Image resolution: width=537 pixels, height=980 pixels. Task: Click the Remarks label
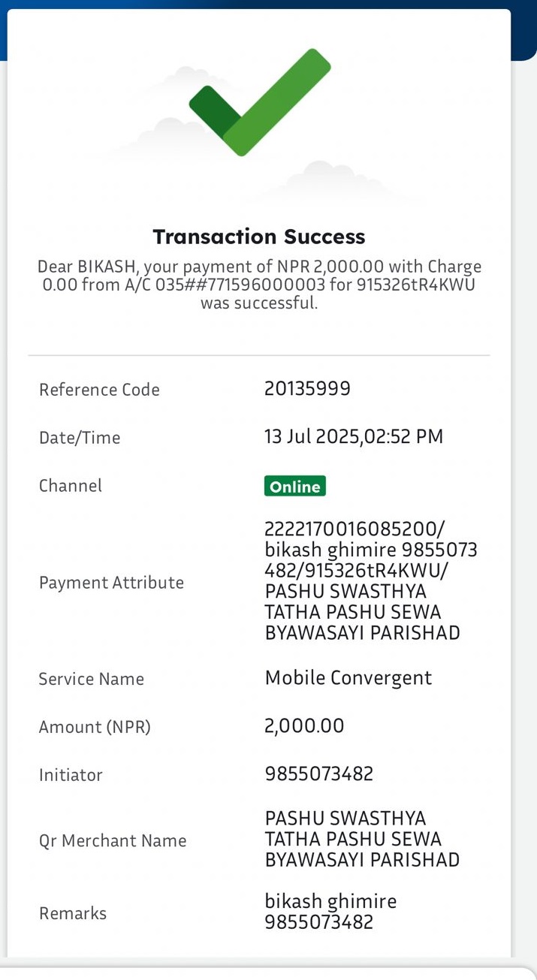point(73,913)
